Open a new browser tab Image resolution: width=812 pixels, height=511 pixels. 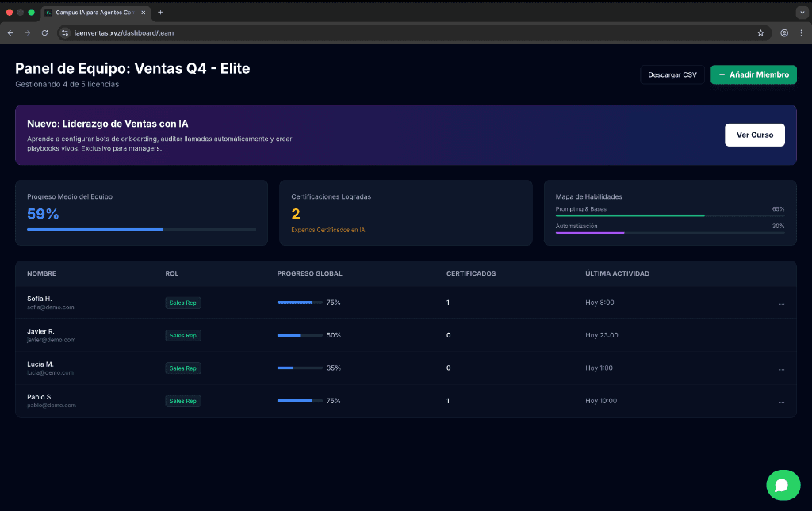(x=162, y=13)
